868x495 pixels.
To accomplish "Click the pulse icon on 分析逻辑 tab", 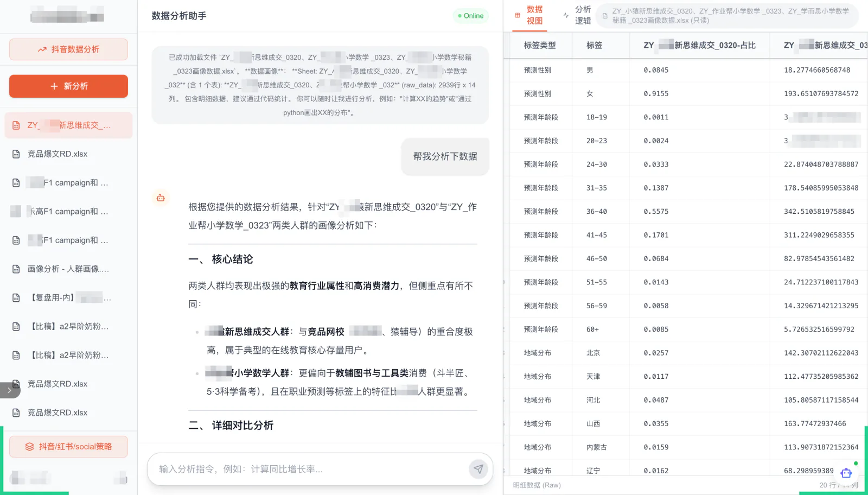I will 566,15.
